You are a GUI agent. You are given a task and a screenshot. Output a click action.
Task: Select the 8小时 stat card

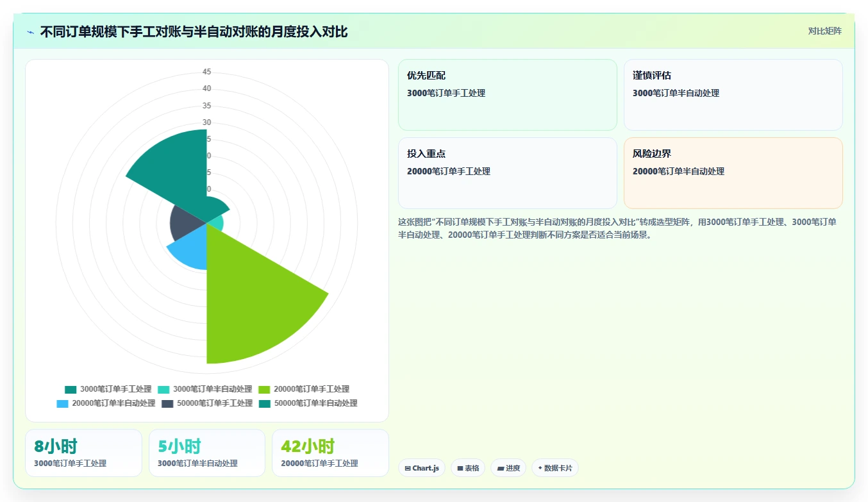click(83, 453)
